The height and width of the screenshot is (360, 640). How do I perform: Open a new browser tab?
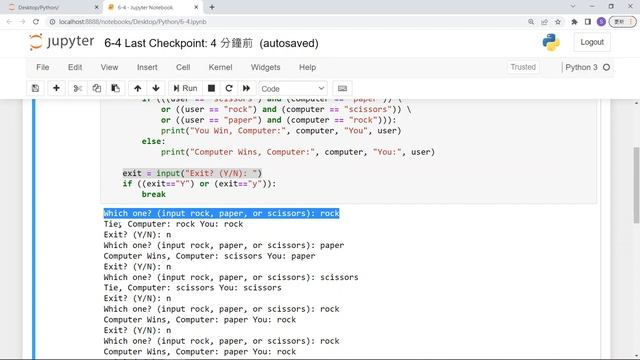(212, 7)
